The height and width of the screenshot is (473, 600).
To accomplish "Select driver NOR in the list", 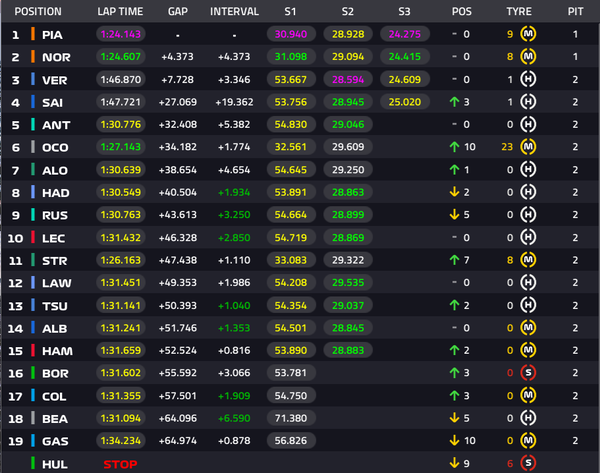I will pyautogui.click(x=56, y=57).
